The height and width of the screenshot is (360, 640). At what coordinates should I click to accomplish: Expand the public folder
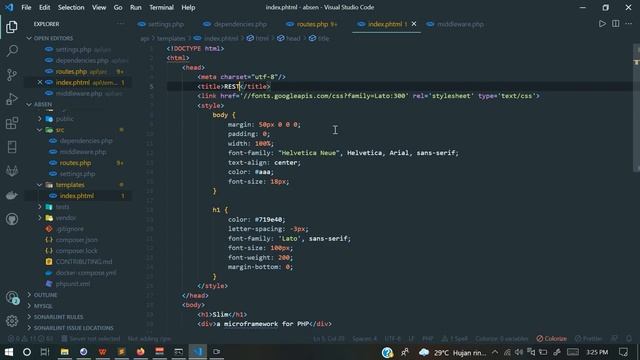tap(64, 119)
